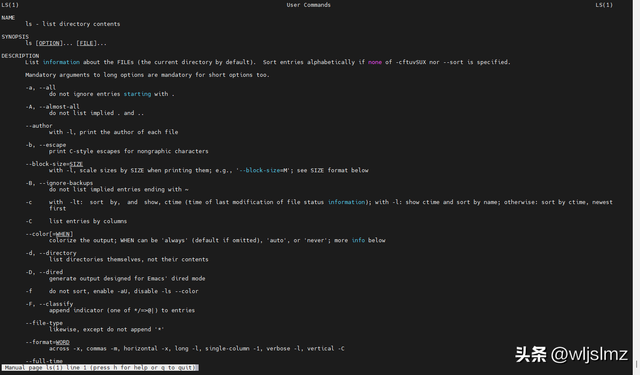Click 'list directories themselves, not their contents'

click(129, 260)
